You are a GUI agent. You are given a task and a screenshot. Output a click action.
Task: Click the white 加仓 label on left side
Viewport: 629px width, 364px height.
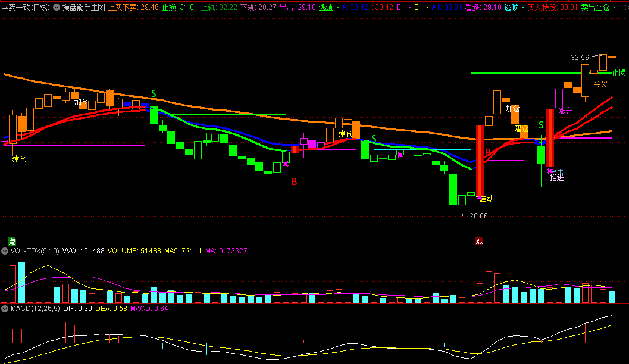[x=81, y=102]
